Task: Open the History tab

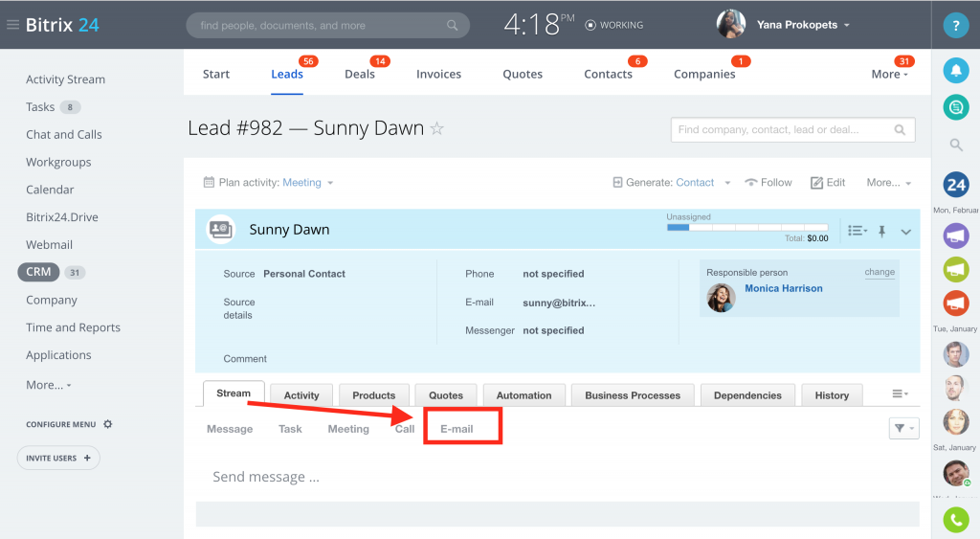Action: pyautogui.click(x=832, y=395)
